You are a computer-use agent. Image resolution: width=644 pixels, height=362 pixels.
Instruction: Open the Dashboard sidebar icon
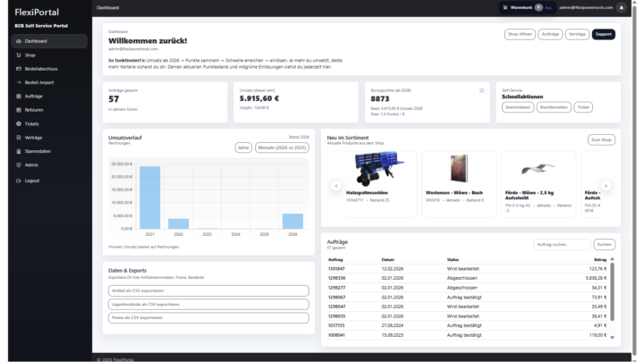coord(19,41)
